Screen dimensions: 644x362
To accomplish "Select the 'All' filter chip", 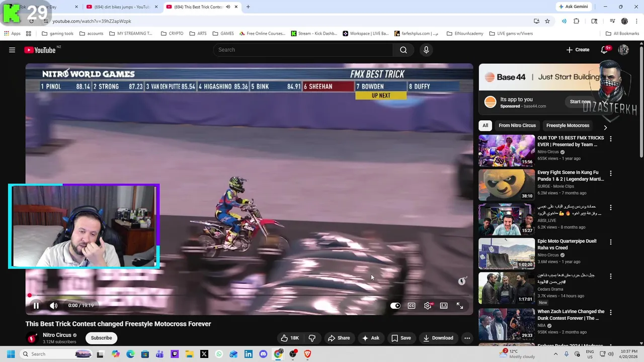I will (485, 125).
